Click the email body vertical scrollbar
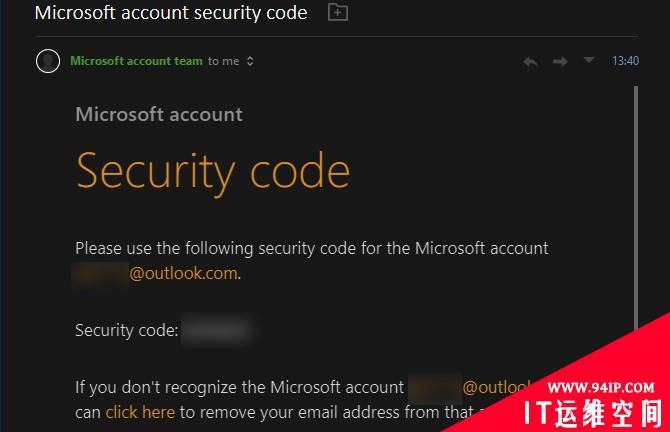Screen dimensions: 670x432 (636, 207)
